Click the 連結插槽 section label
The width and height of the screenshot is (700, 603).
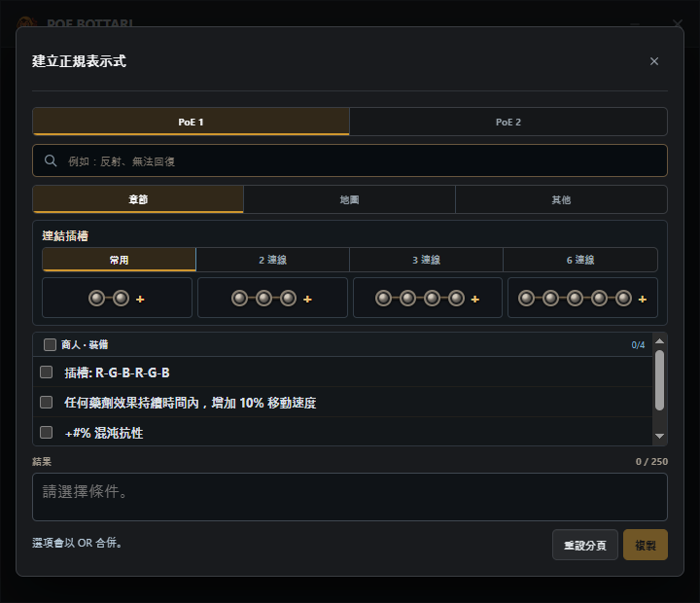pyautogui.click(x=65, y=235)
